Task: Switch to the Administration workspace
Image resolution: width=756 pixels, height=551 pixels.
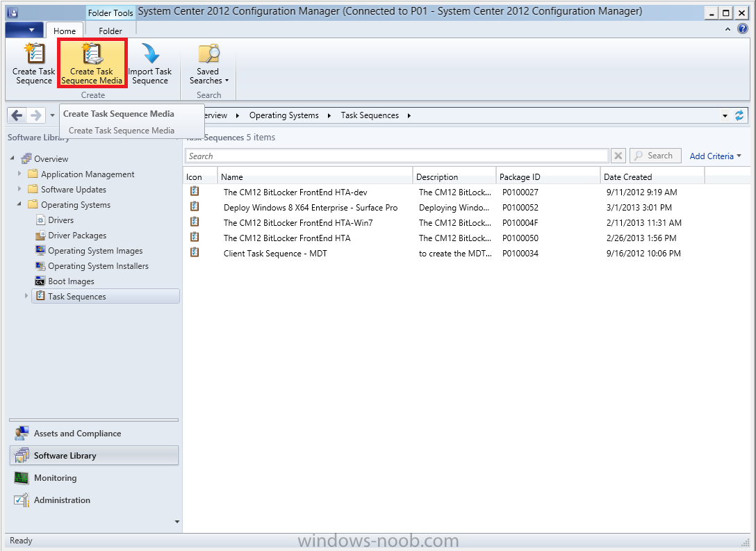Action: coord(94,500)
